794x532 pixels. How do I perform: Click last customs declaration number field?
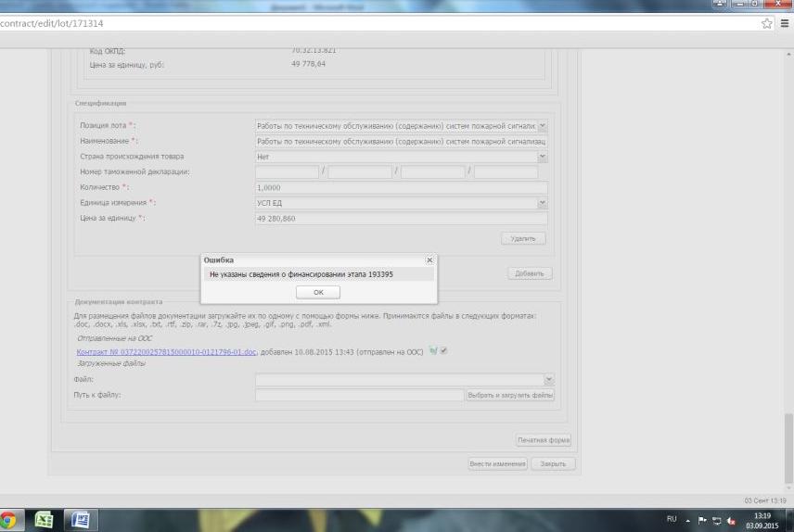point(506,172)
